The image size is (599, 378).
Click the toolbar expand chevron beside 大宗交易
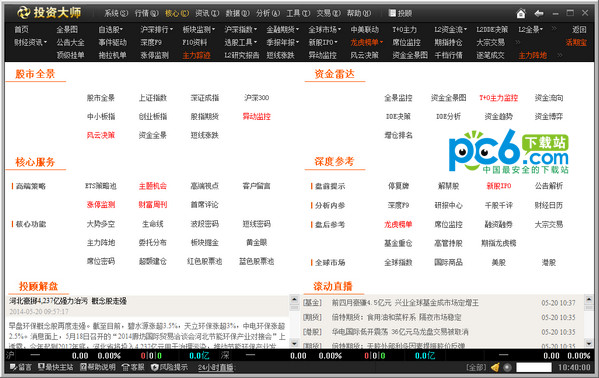(x=518, y=42)
